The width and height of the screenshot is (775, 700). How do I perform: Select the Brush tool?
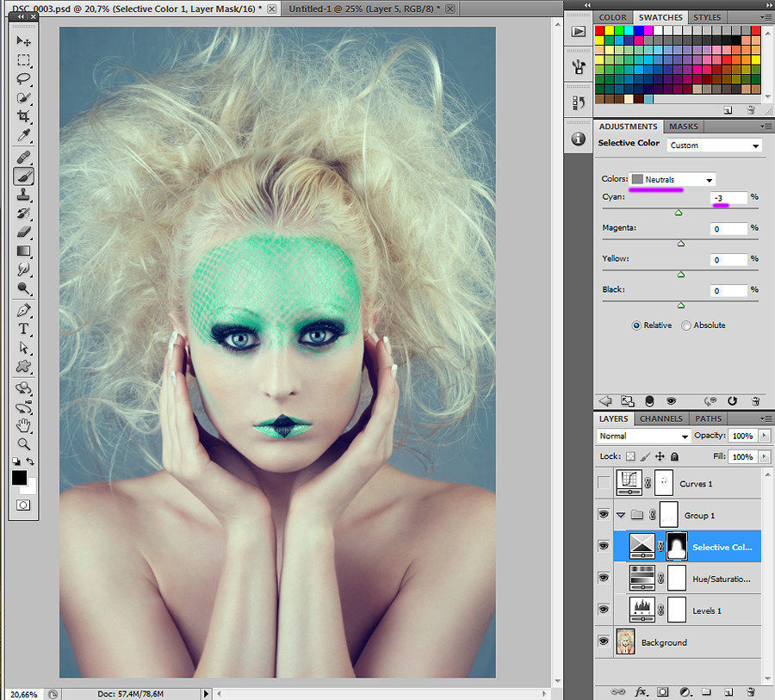(x=23, y=177)
